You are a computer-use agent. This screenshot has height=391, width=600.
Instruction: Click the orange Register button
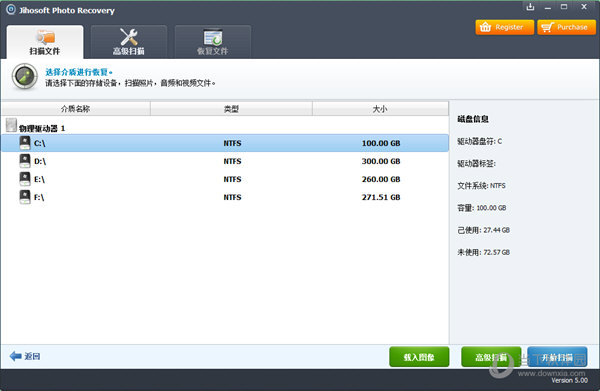click(504, 27)
